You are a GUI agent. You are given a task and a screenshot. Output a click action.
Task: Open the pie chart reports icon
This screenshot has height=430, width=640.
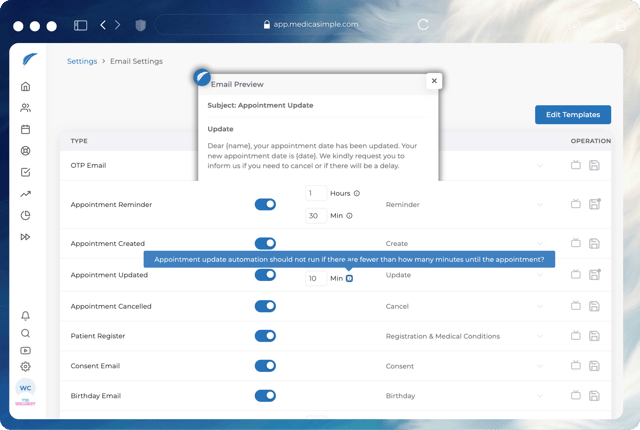pyautogui.click(x=25, y=215)
